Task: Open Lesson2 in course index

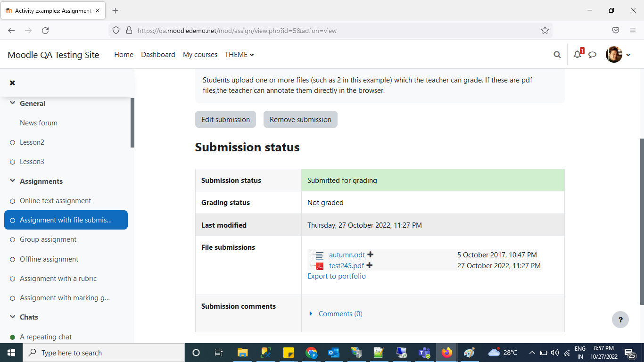Action: pyautogui.click(x=32, y=142)
